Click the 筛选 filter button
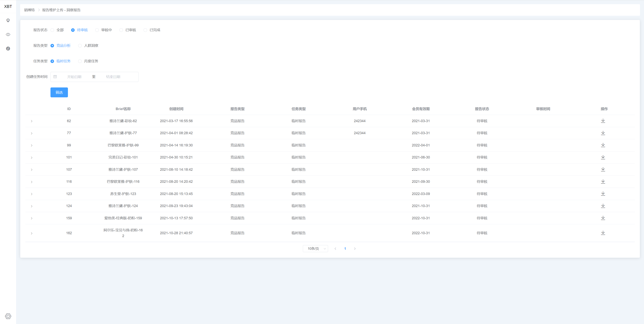Image resolution: width=644 pixels, height=324 pixels. pyautogui.click(x=59, y=92)
